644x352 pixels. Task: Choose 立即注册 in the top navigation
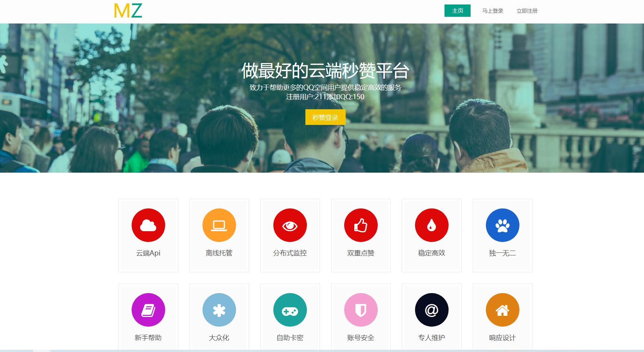(x=527, y=11)
